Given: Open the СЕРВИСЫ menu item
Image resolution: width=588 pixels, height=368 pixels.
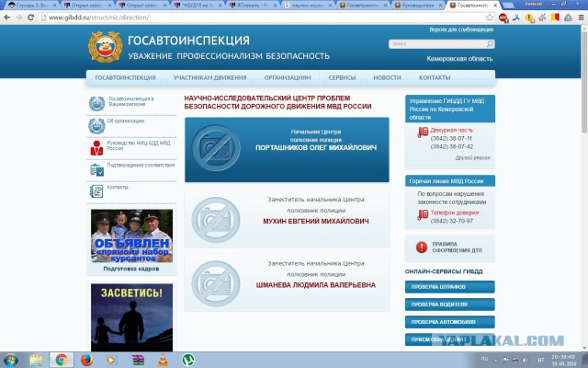Looking at the screenshot, I should click(342, 77).
